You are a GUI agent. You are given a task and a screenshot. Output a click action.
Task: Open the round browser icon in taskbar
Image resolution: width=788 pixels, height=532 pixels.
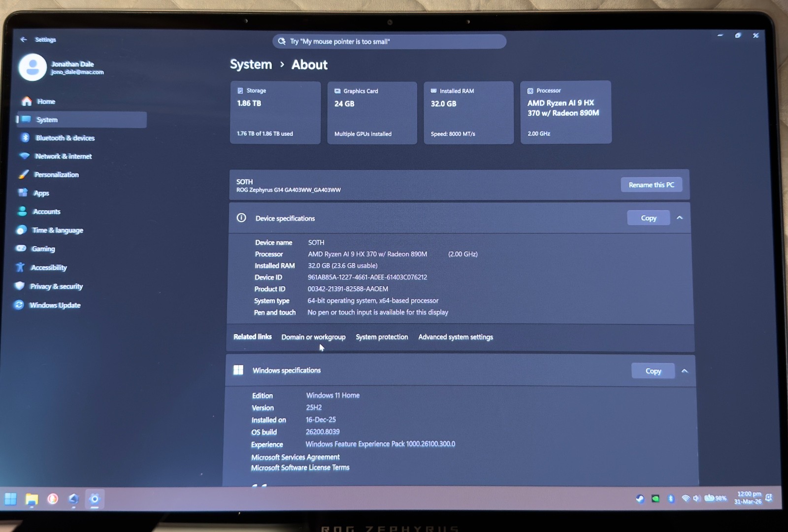tap(53, 499)
